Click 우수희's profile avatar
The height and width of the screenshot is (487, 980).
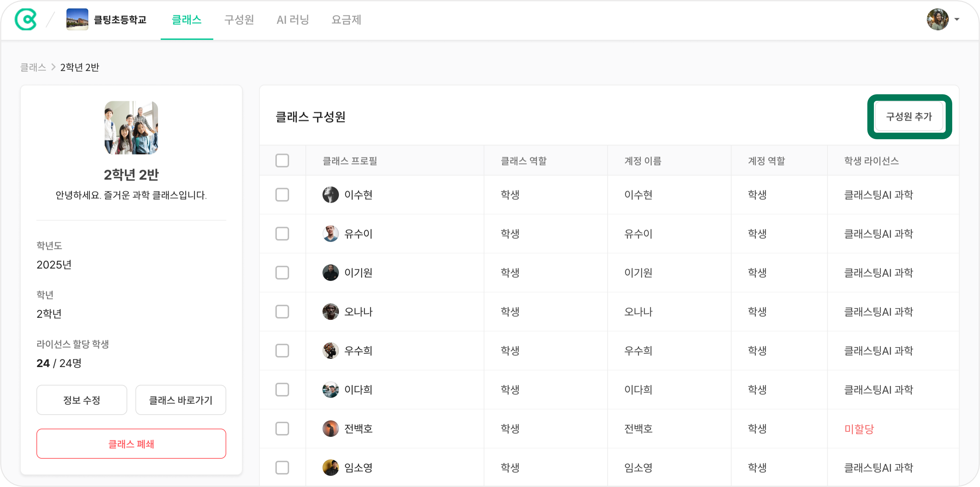(x=331, y=350)
